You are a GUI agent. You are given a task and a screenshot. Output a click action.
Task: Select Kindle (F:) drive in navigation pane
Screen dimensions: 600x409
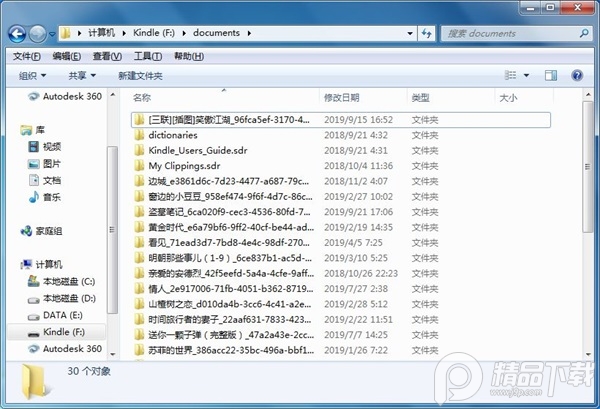(x=63, y=330)
